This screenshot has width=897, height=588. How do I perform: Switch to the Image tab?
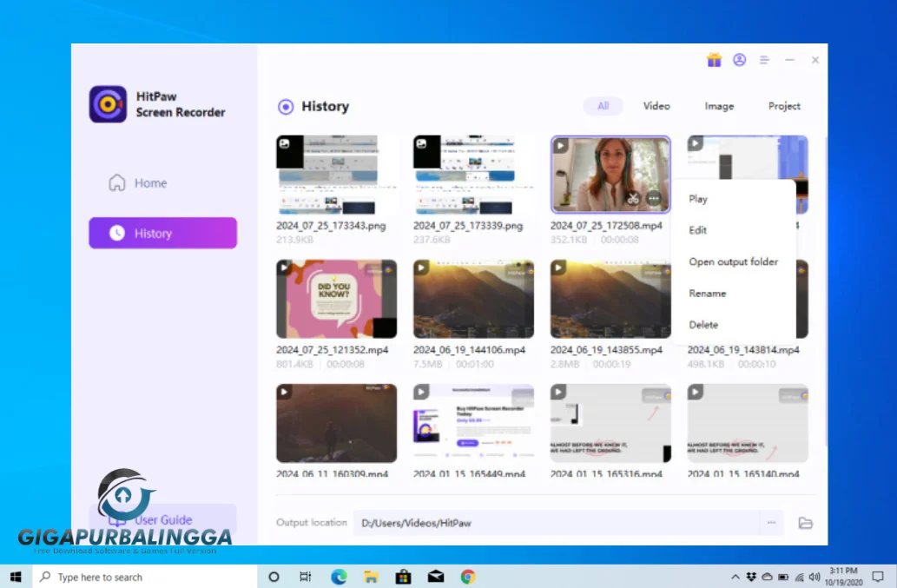coord(720,105)
